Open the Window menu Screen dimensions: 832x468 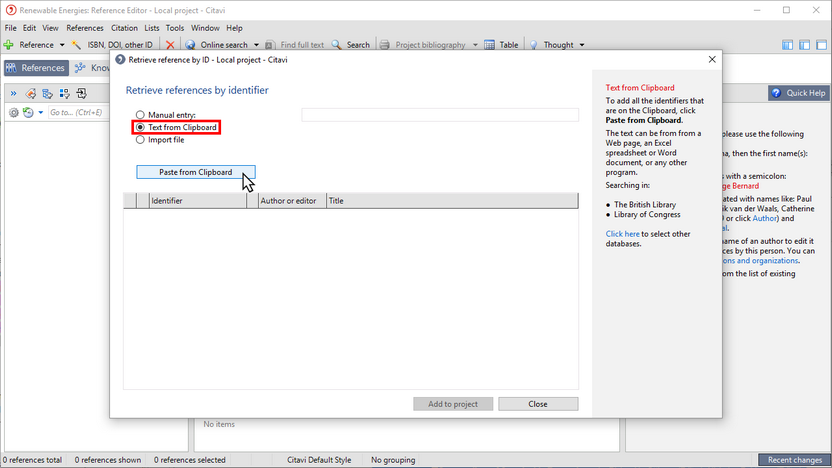point(205,28)
